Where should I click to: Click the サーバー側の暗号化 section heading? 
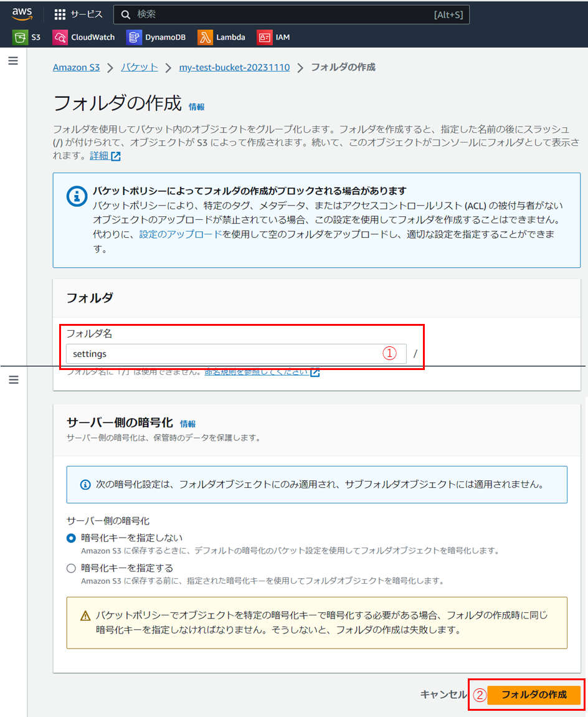coord(120,422)
